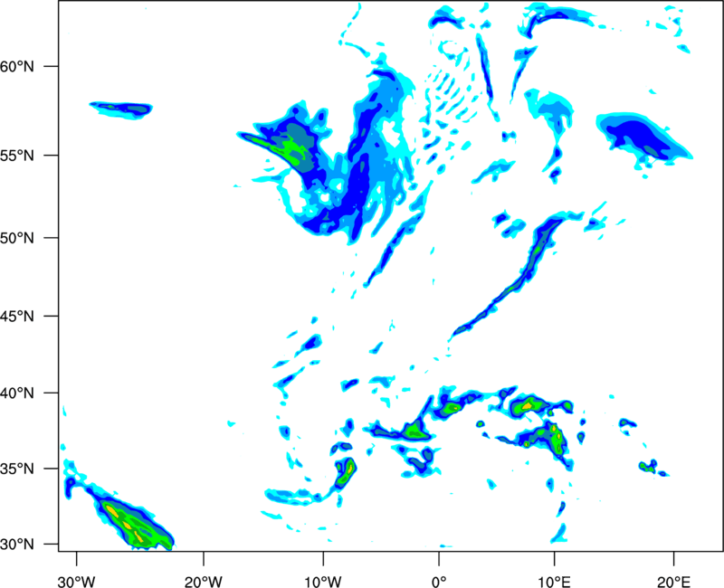This screenshot has width=724, height=588.
Task: Select the 30°N latitude axis label
Action: tap(17, 545)
